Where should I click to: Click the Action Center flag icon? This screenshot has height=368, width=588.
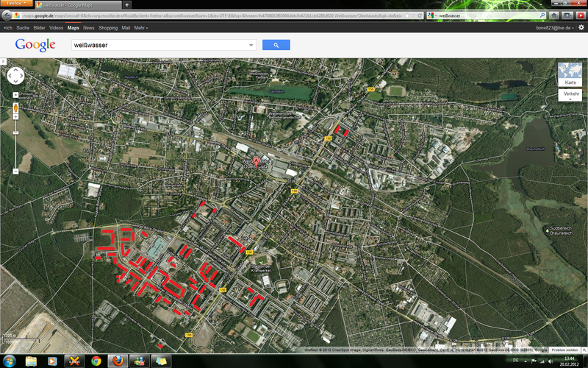point(534,361)
